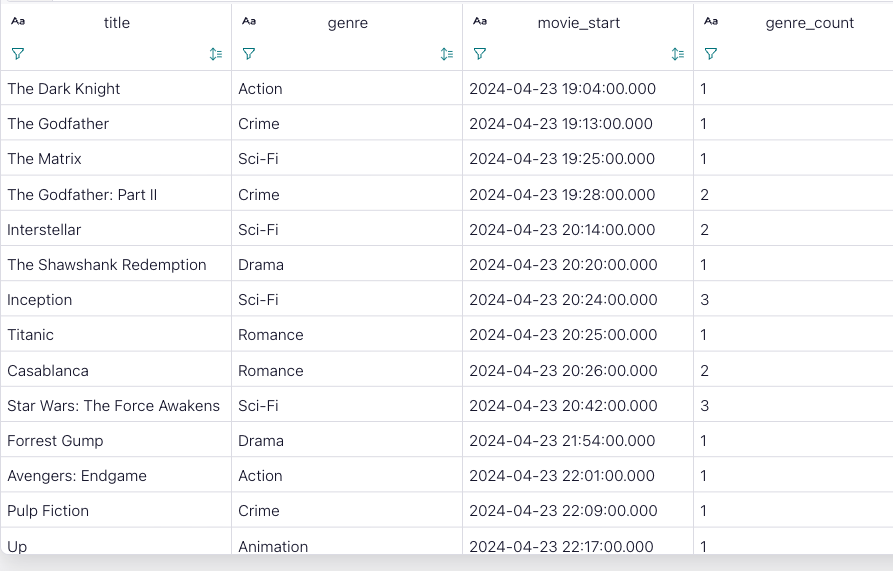Click the type icon beside movie_start header
This screenshot has height=571, width=893.
480,21
